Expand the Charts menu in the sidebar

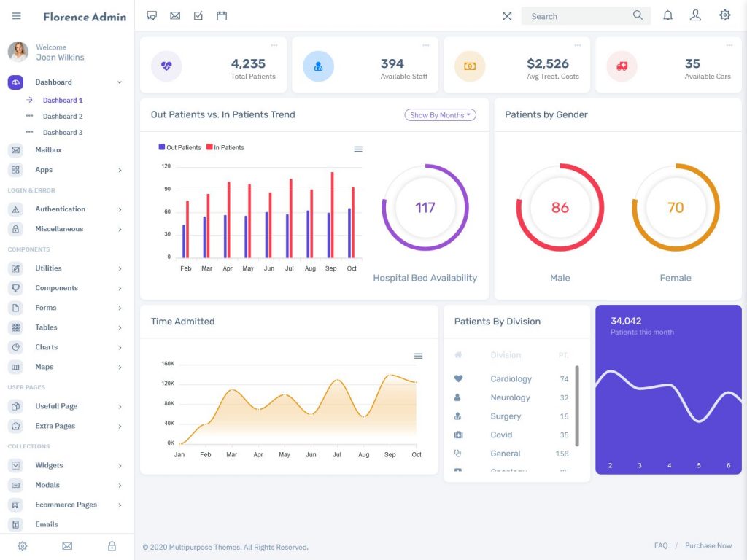point(46,346)
